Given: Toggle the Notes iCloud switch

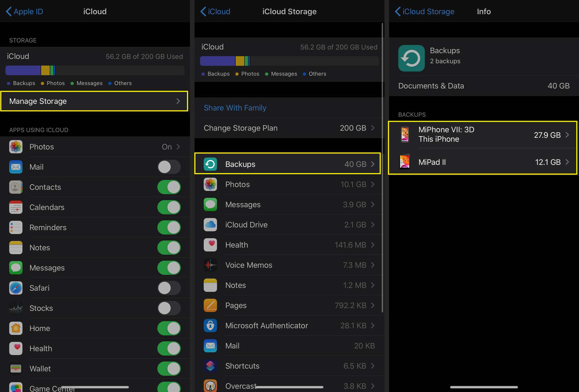Looking at the screenshot, I should click(x=169, y=248).
